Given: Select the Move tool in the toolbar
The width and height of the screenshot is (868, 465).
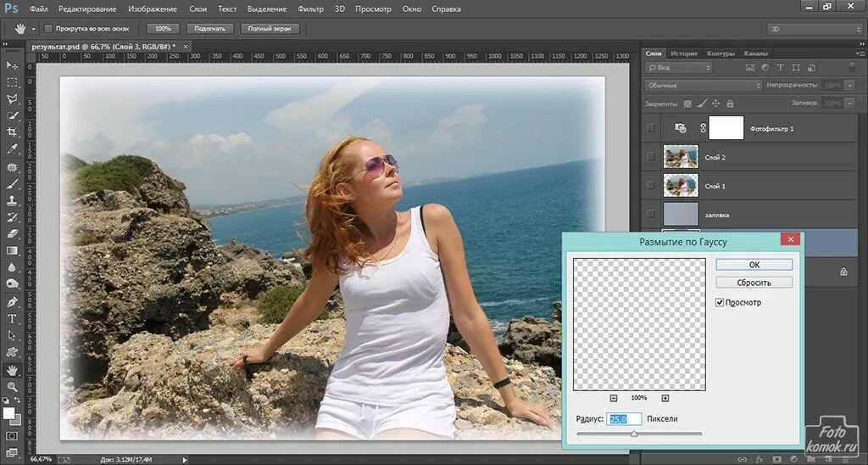Looking at the screenshot, I should 12,65.
